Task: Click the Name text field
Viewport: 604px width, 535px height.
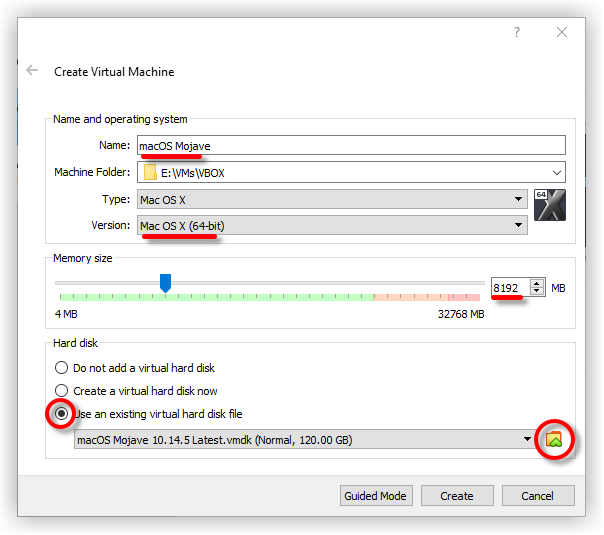Action: point(350,146)
